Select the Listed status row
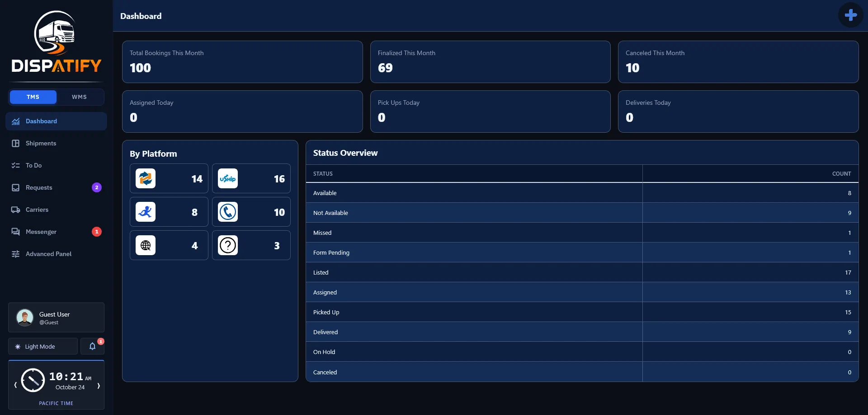 [x=582, y=272]
